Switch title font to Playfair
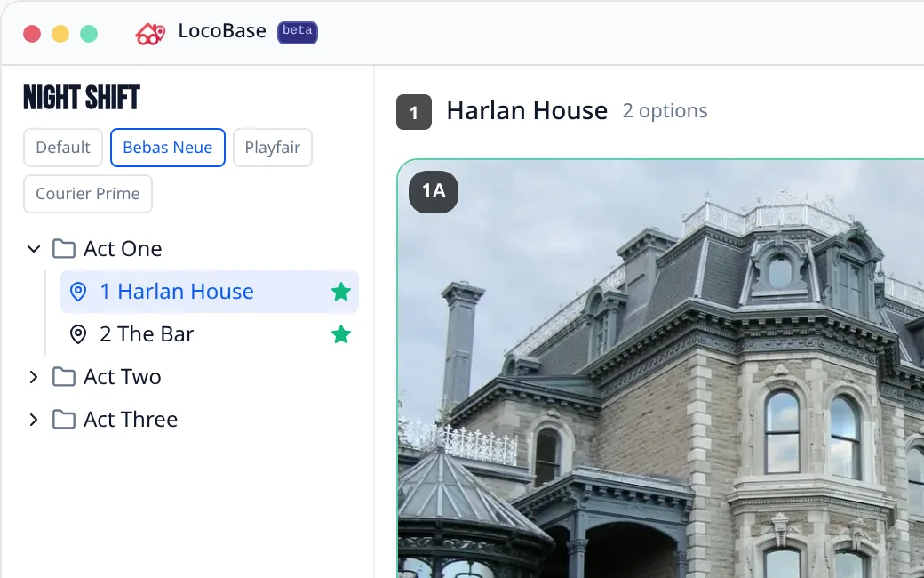 272,148
